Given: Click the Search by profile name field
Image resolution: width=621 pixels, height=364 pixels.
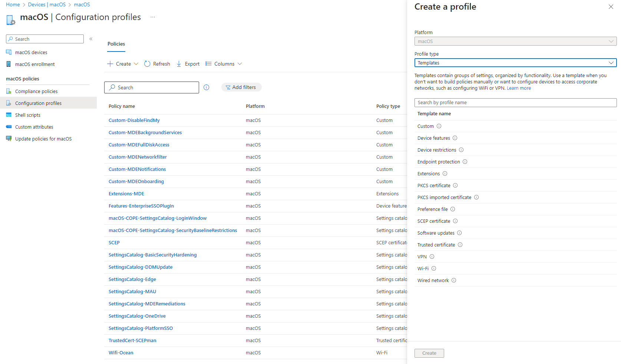Looking at the screenshot, I should [x=515, y=103].
